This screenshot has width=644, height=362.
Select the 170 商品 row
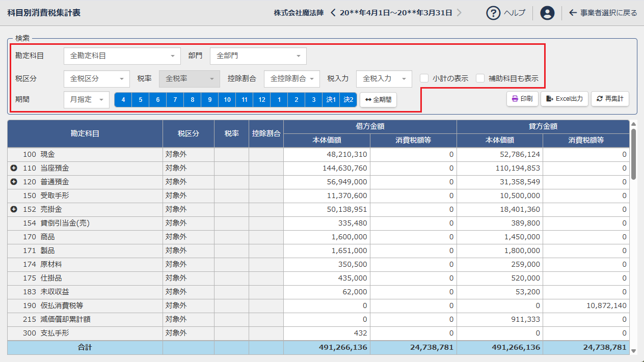point(318,237)
